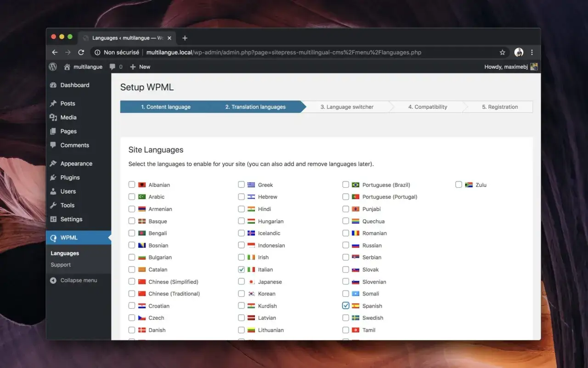Go to step 1. Content language
Viewport: 588px width, 368px height.
[165, 107]
